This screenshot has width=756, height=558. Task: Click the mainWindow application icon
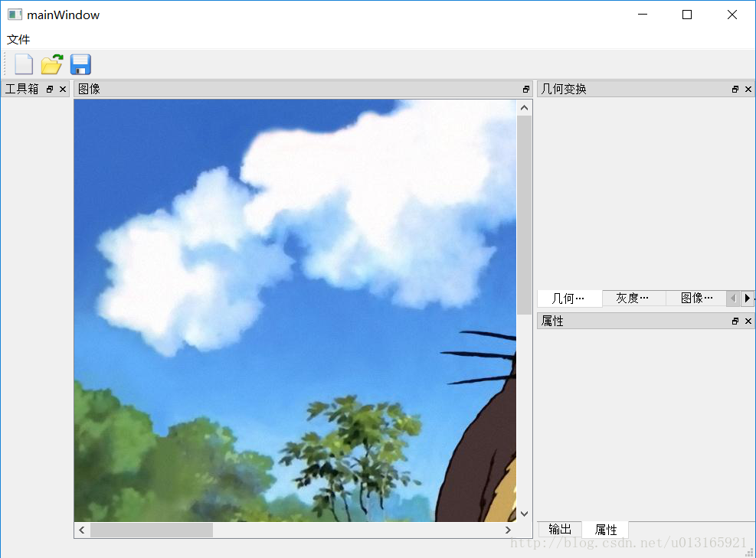click(x=15, y=15)
